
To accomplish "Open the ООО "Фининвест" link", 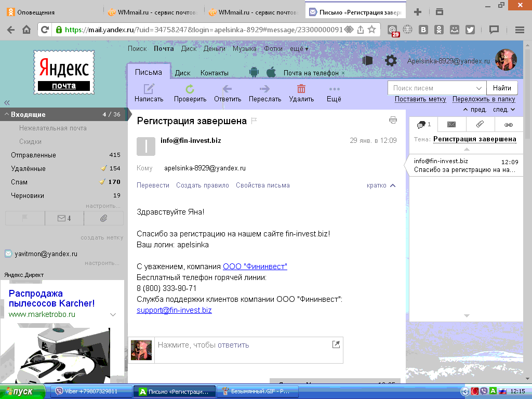I will tap(255, 267).
